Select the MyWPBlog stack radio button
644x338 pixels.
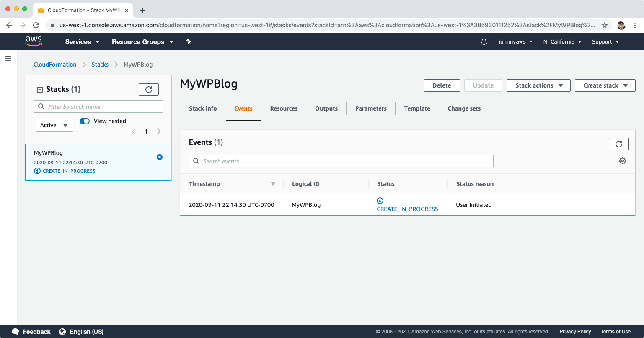click(160, 157)
